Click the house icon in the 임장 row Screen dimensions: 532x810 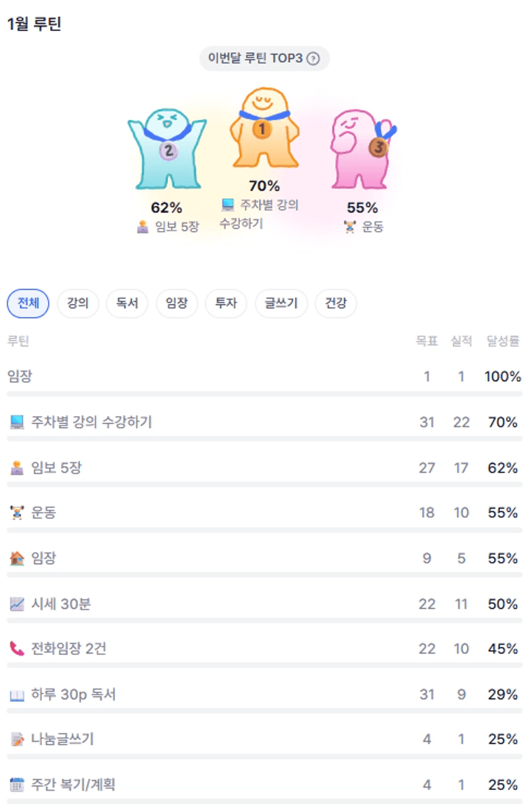(x=17, y=558)
